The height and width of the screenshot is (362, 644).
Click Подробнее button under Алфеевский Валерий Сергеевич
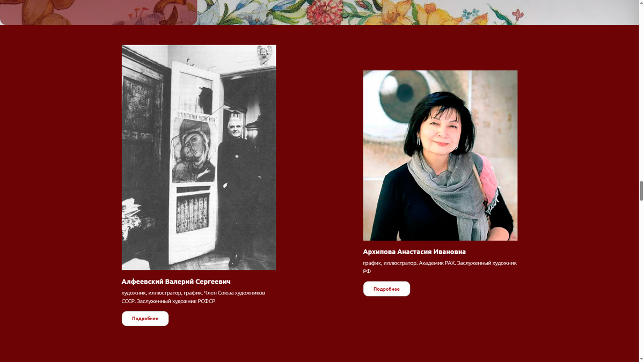145,319
